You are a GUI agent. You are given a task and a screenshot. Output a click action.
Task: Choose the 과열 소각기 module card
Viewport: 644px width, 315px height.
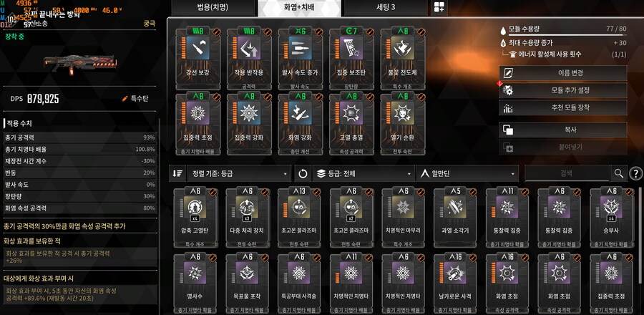click(x=455, y=218)
